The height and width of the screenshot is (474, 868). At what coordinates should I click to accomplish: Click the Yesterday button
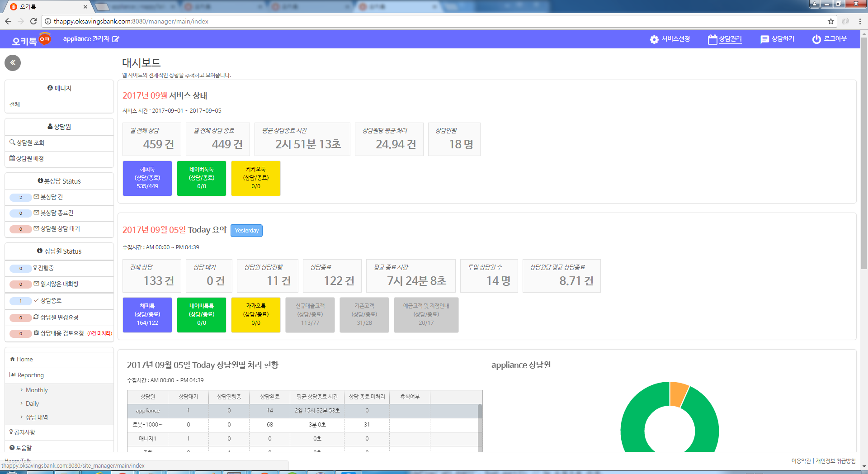coord(246,231)
